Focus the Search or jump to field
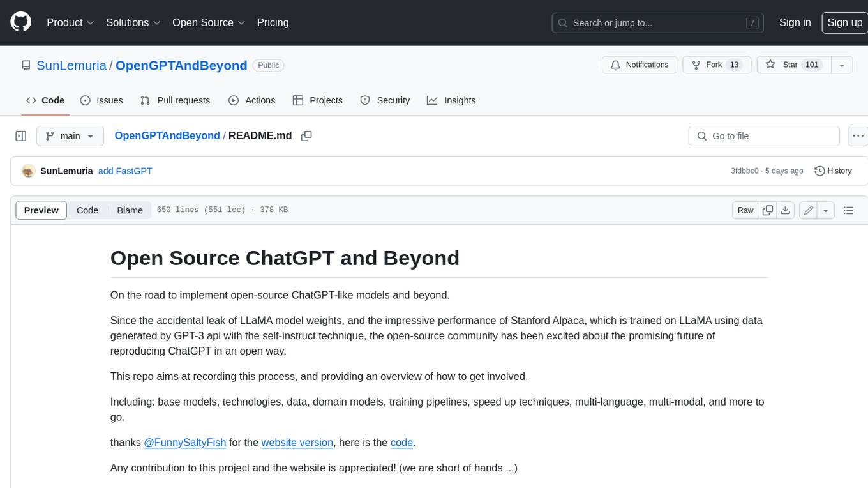 point(658,23)
